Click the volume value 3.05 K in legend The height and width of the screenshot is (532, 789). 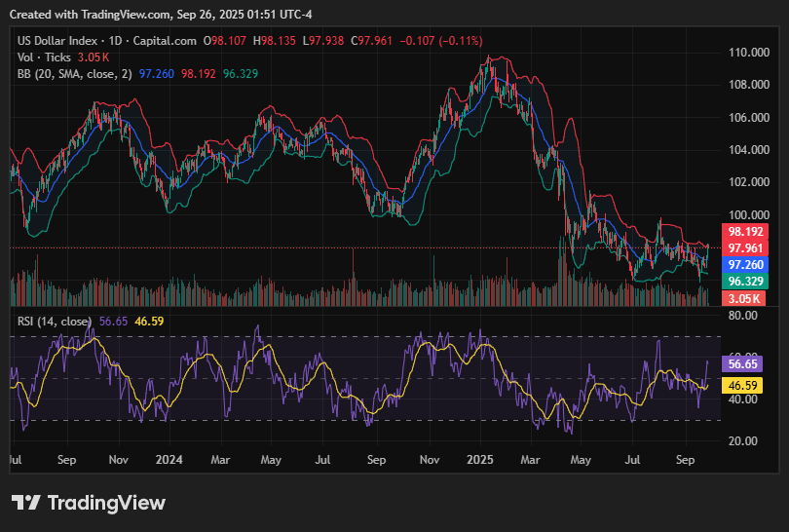coord(94,57)
